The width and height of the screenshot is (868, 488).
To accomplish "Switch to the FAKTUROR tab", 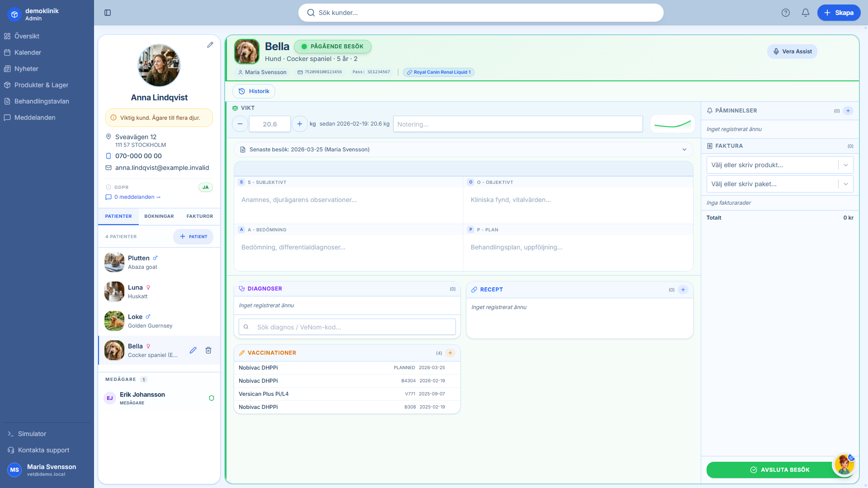I will (199, 216).
